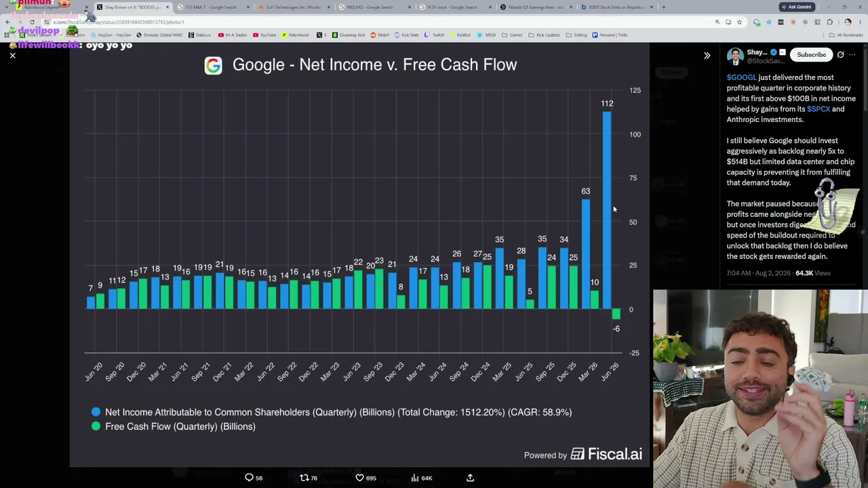The height and width of the screenshot is (488, 868).
Task: Click the @StockSav... handle under the author name
Action: click(766, 61)
